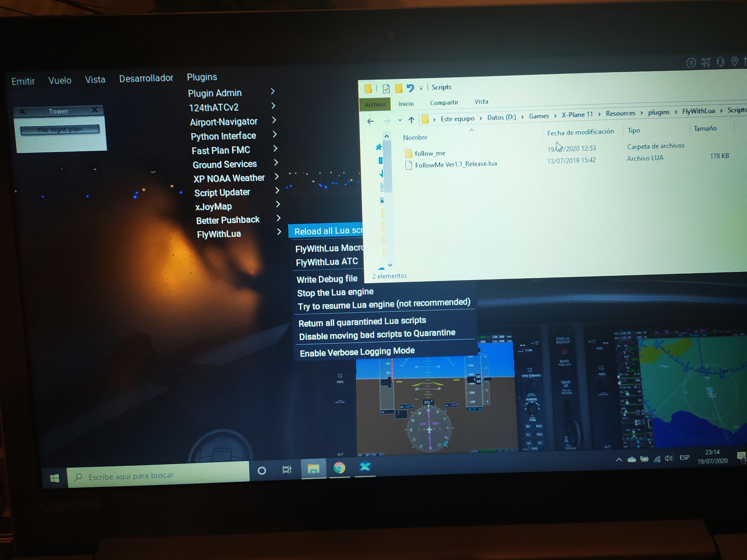Click Este equipo in address path
Viewport: 747px width, 560px height.
pos(457,119)
